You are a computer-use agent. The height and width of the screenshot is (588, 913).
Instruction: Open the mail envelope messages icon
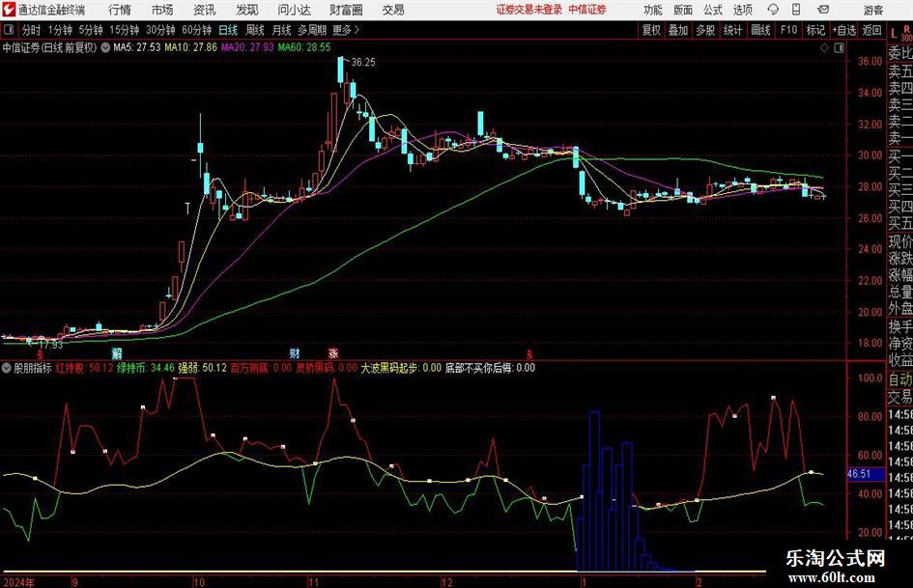(x=823, y=10)
